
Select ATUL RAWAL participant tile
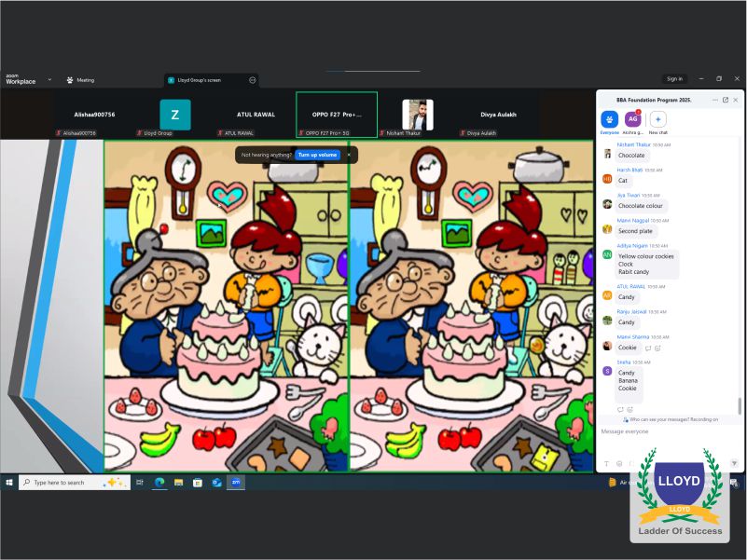(256, 115)
